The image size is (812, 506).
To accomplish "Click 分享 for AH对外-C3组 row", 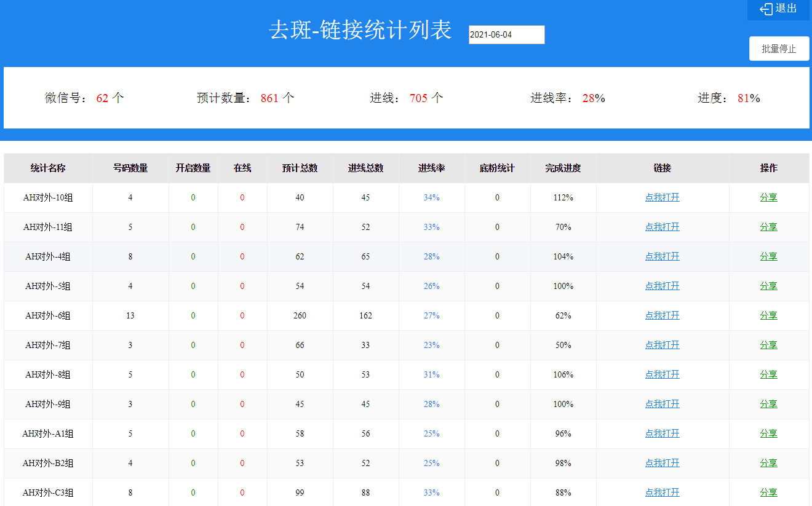I will (768, 492).
